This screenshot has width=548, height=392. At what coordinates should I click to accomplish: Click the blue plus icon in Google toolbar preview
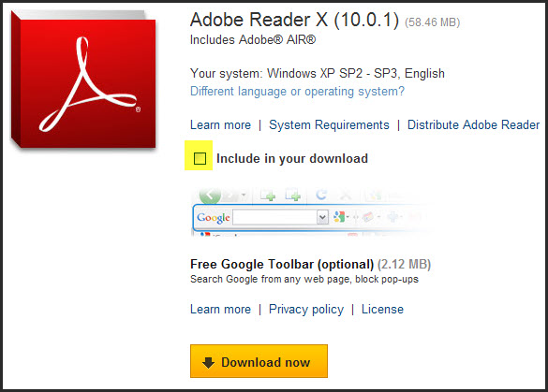coord(392,217)
